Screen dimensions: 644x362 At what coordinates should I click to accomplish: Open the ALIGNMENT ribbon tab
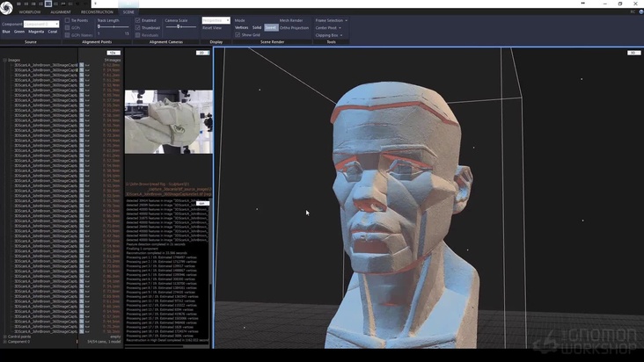61,12
